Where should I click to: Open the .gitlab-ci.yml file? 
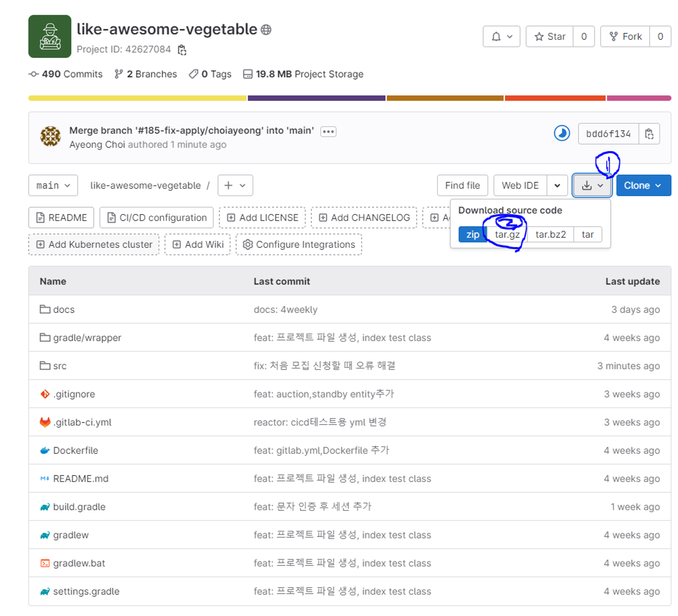(82, 422)
